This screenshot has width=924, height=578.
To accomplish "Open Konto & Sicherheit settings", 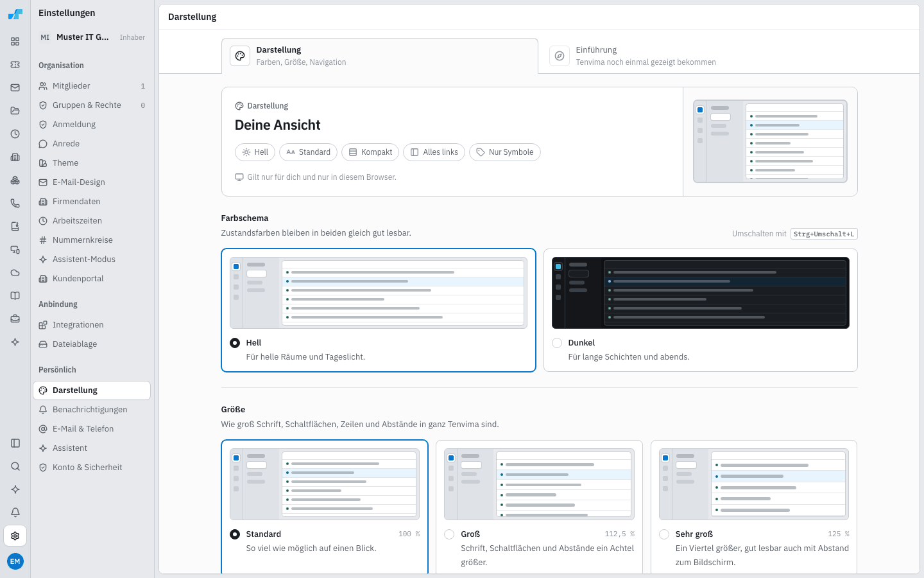I will pyautogui.click(x=92, y=468).
